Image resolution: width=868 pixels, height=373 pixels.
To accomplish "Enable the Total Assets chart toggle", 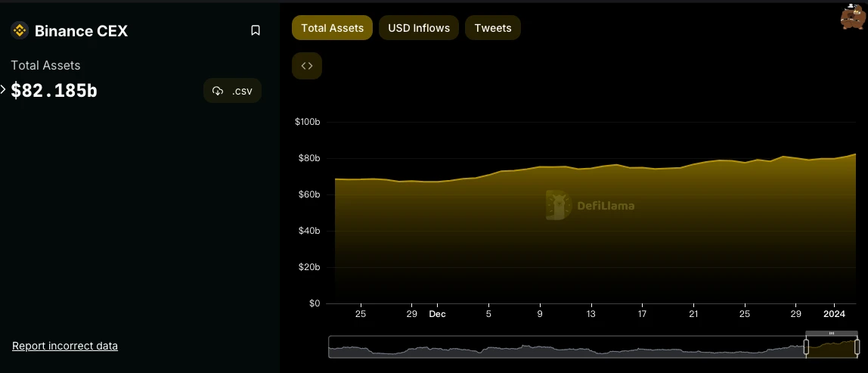I will click(333, 28).
